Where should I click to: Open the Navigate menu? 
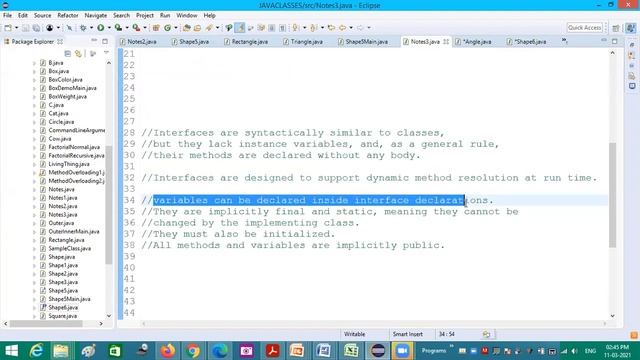pyautogui.click(x=96, y=16)
